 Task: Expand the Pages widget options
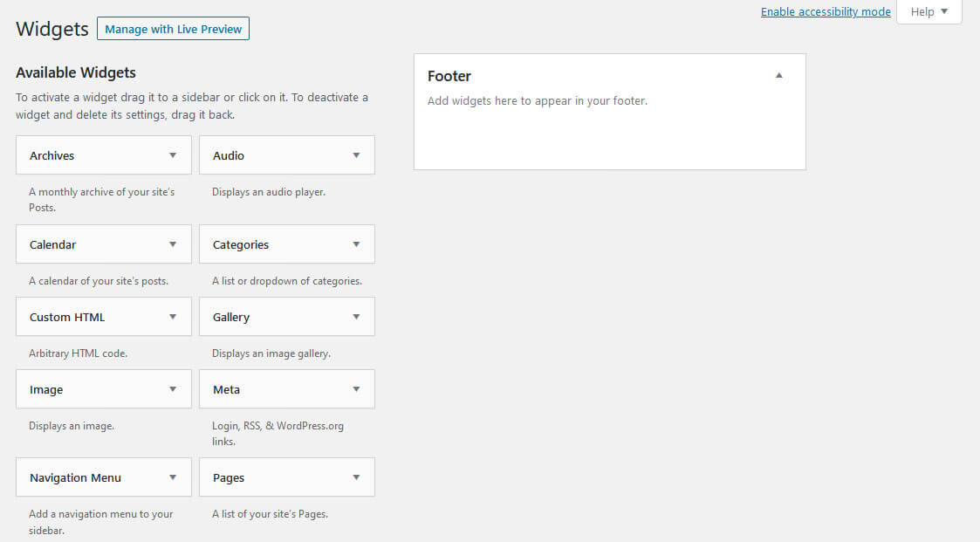(356, 477)
